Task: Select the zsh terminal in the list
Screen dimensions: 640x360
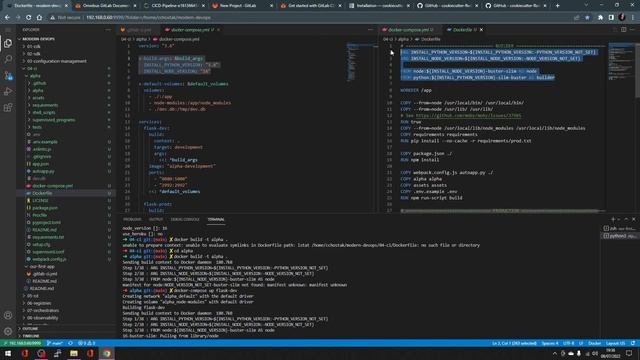Action: [x=620, y=229]
